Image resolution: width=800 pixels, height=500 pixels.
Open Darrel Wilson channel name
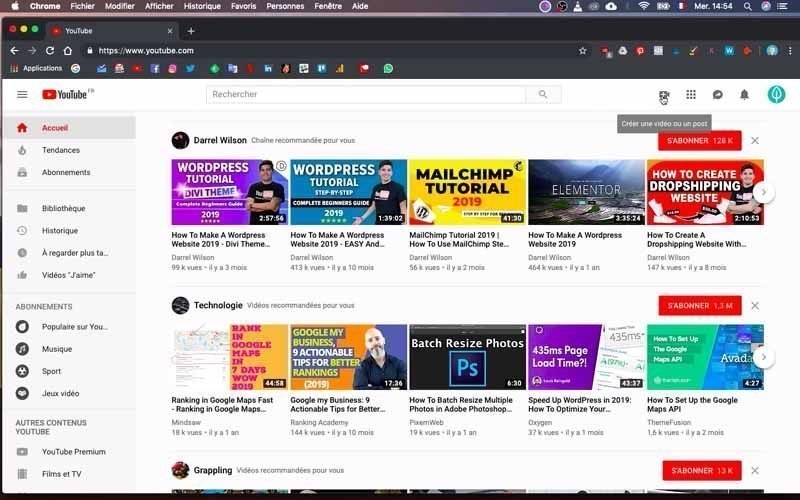point(220,140)
